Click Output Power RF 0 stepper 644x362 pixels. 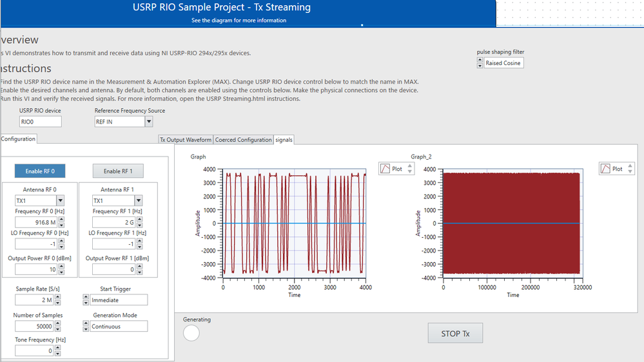point(61,269)
